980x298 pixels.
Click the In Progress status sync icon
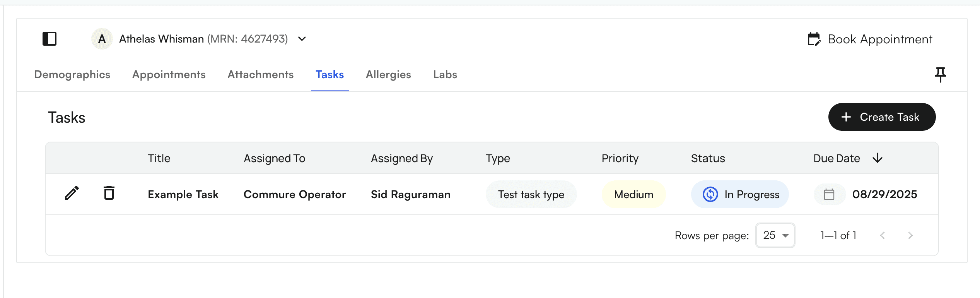tap(710, 194)
